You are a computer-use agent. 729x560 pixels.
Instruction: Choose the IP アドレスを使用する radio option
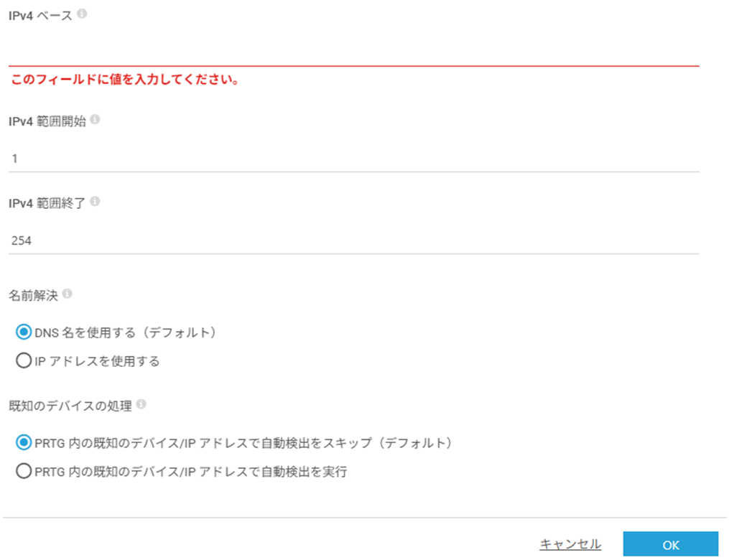click(24, 361)
